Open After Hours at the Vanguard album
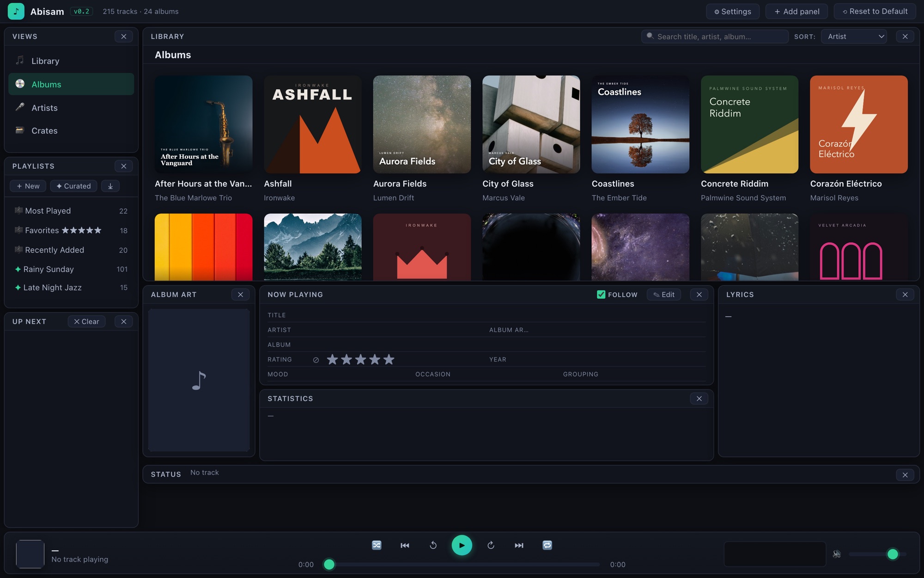 point(204,124)
